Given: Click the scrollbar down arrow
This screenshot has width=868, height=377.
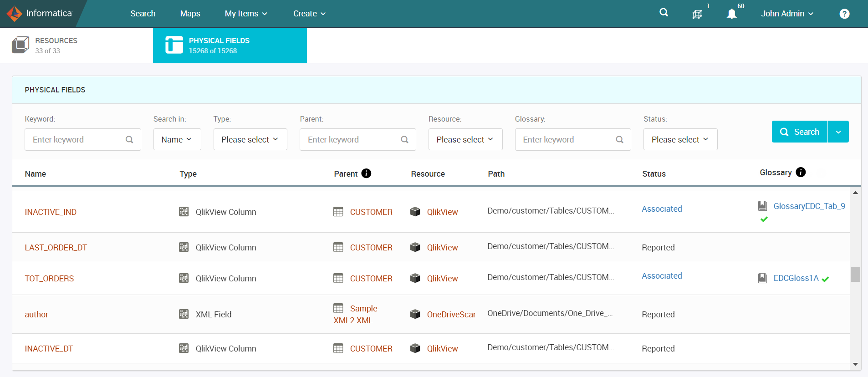Looking at the screenshot, I should point(855,364).
